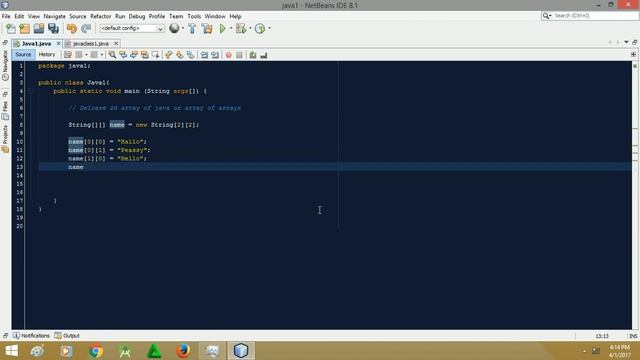The image size is (640, 360).
Task: Expand the Profile Project dropdown arrow
Action: (269, 28)
